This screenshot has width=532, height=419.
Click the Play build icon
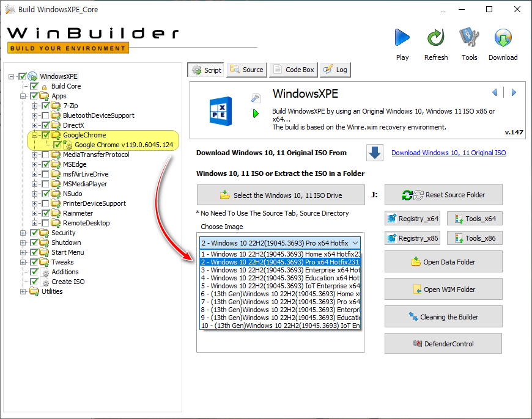point(402,37)
